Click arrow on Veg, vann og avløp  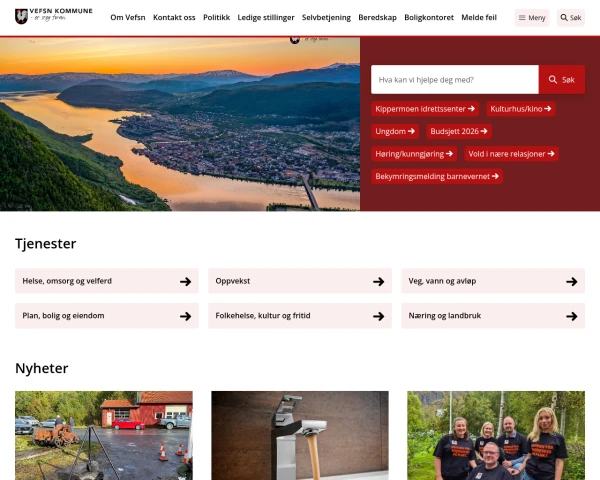coord(572,282)
